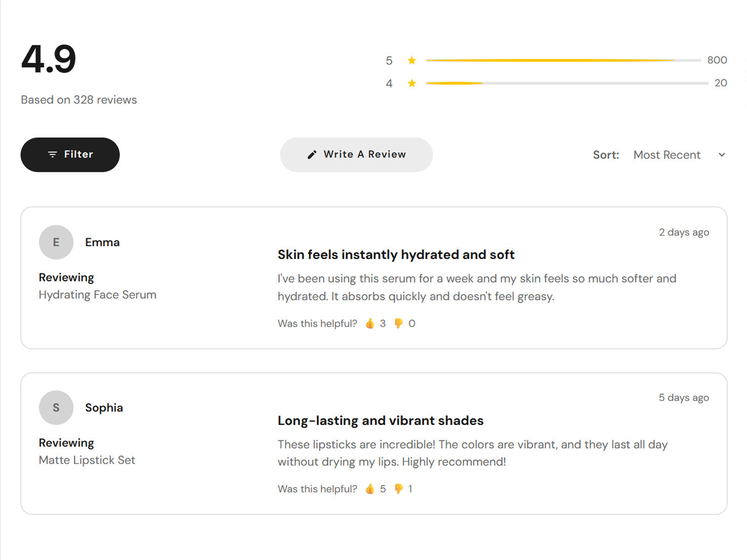Click the 800 five-star review count
747x560 pixels.
(717, 60)
